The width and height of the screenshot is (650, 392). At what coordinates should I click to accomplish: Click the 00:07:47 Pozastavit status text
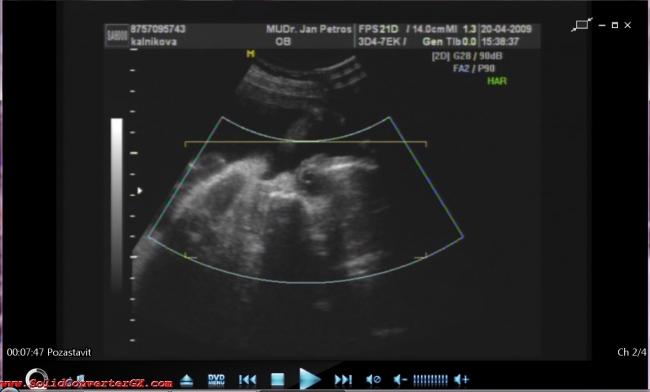click(49, 352)
